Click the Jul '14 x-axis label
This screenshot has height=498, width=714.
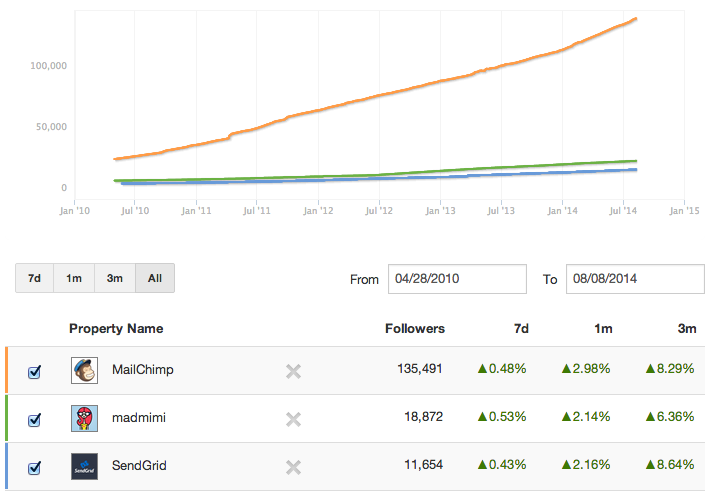pos(623,211)
